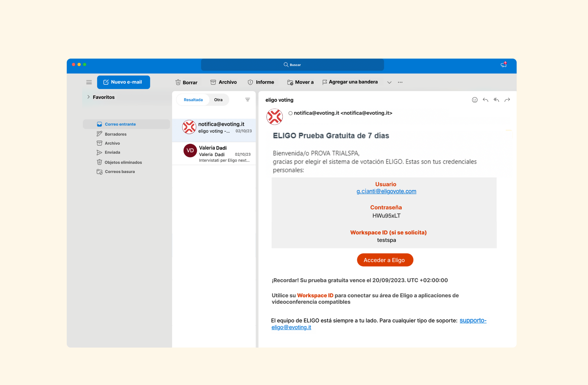
Task: Click the Mover a toolbar button
Action: pyautogui.click(x=300, y=82)
